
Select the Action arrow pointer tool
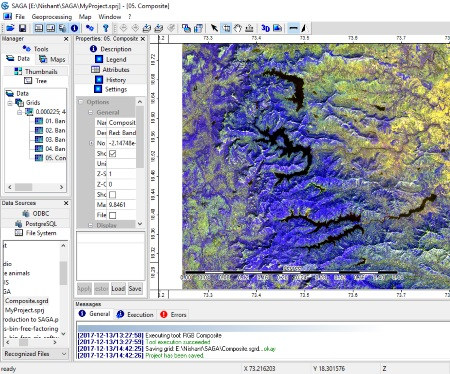[214, 28]
